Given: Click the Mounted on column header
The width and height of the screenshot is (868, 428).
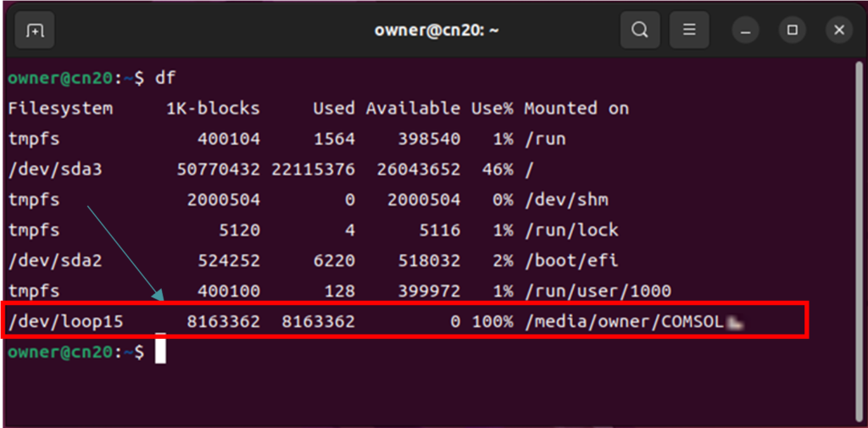Looking at the screenshot, I should (x=576, y=108).
